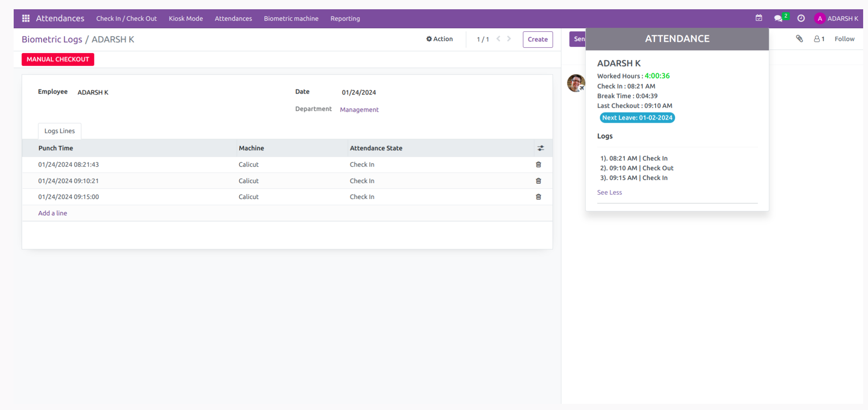This screenshot has height=410, width=868.
Task: Open the Biometric machine menu
Action: (x=291, y=19)
